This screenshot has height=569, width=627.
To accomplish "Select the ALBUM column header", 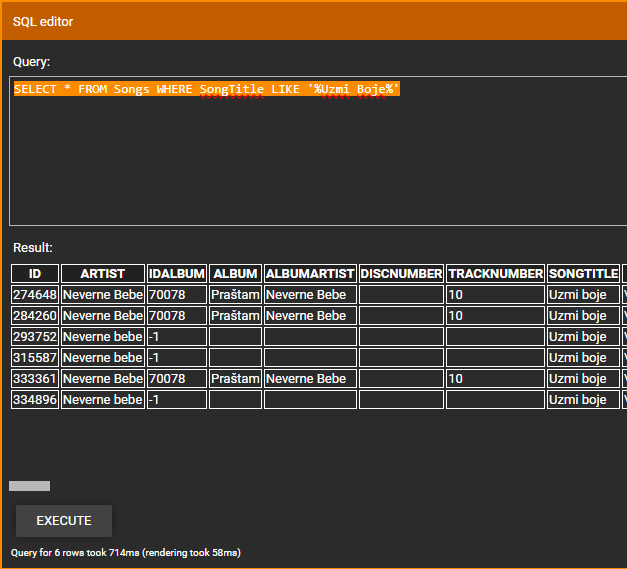I will coord(235,274).
